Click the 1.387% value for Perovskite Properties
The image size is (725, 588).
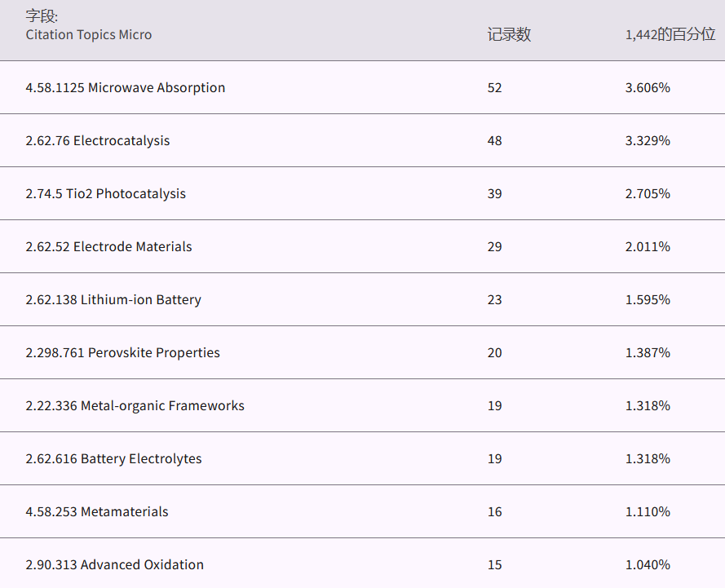(648, 352)
